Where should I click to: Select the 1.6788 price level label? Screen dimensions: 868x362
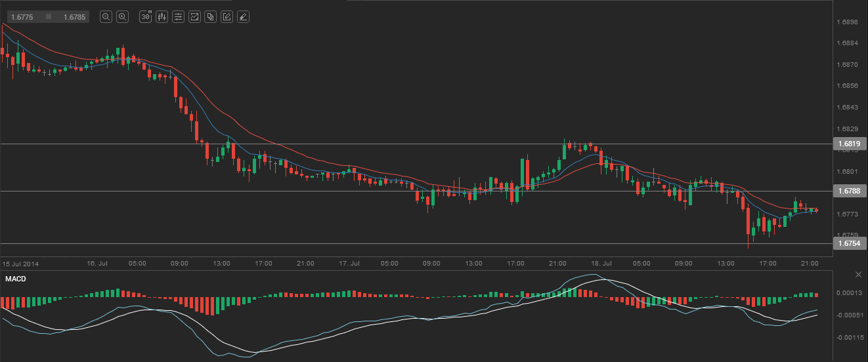[x=850, y=191]
